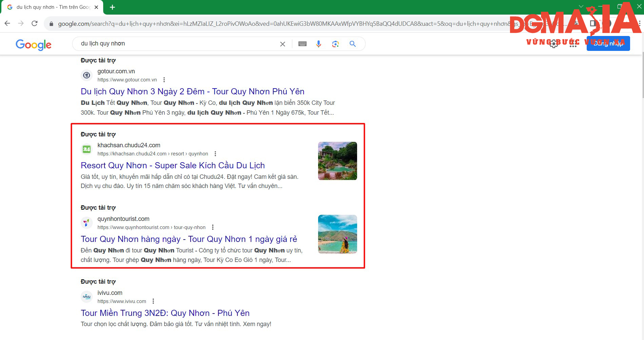Screen dimensions: 644x340
Task: Click the beach thumbnail image
Action: [337, 234]
